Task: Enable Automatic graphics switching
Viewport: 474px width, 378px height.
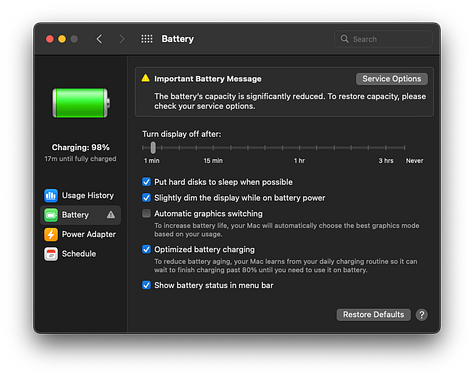Action: coord(146,213)
